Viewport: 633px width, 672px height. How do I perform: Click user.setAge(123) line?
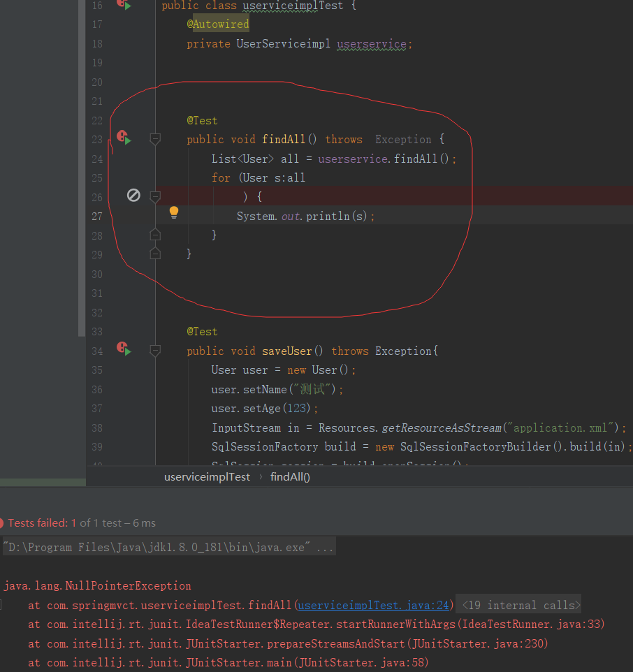[264, 409]
